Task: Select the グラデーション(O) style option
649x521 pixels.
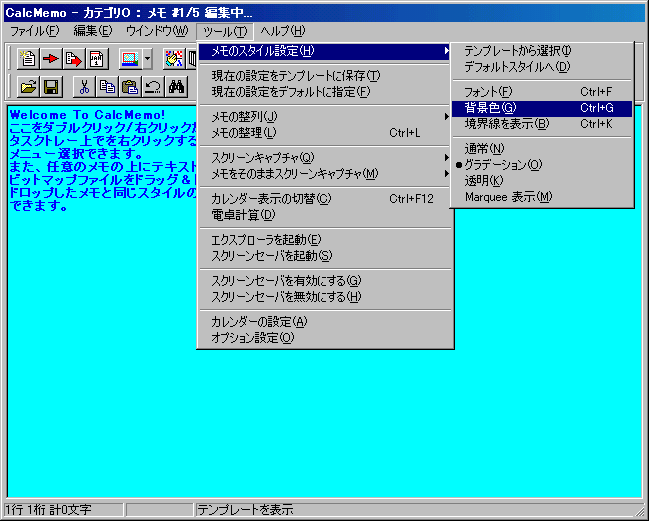Action: coord(542,165)
